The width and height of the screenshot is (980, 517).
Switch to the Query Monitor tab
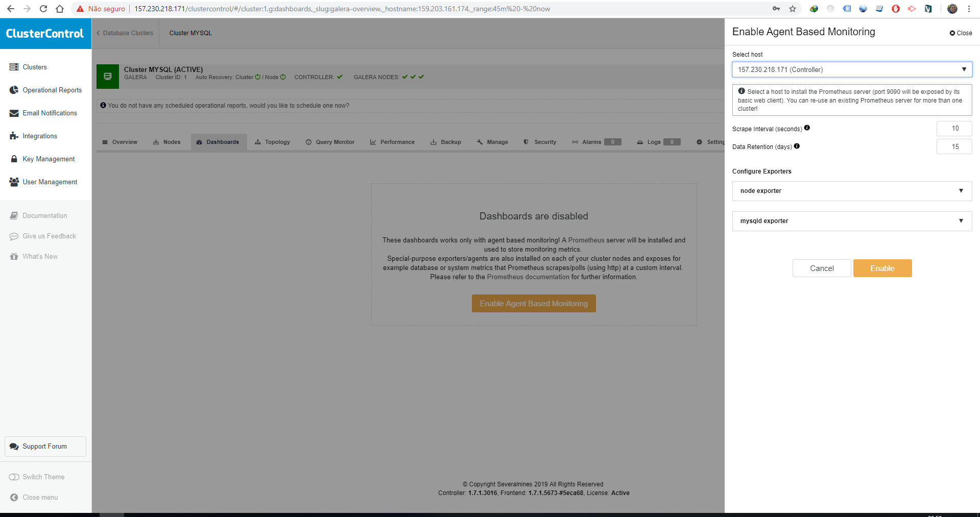pyautogui.click(x=330, y=142)
